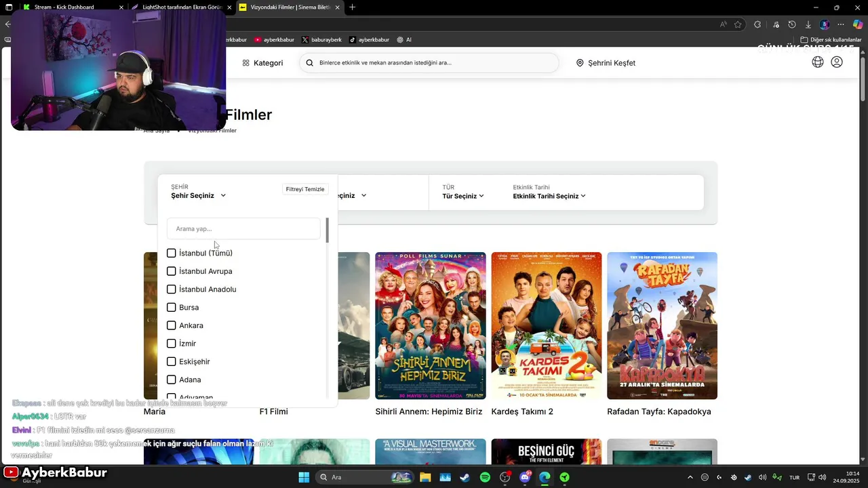This screenshot has height=488, width=868.
Task: Open File Explorer from taskbar
Action: click(425, 477)
